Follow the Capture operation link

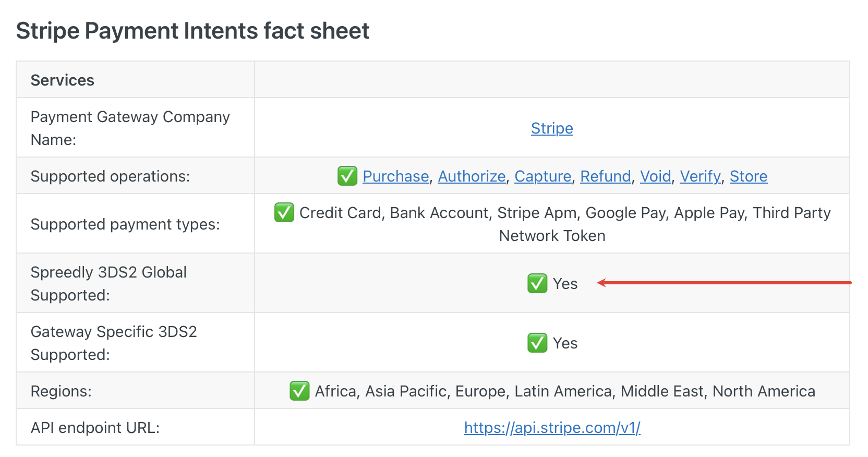pyautogui.click(x=542, y=176)
